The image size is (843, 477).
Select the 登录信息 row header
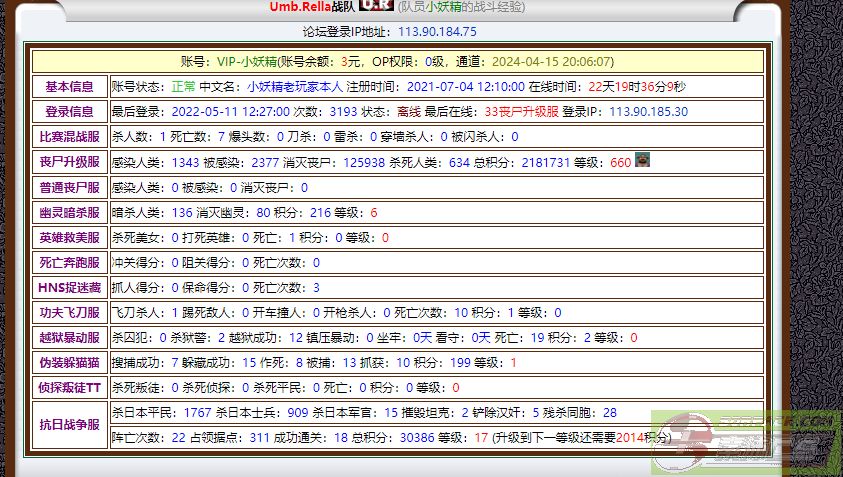(70, 112)
